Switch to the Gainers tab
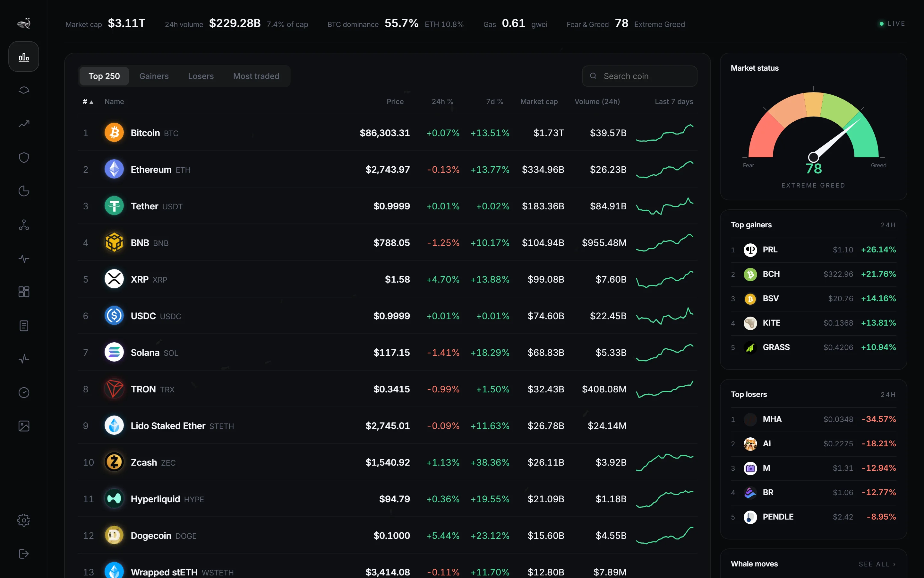The image size is (924, 578). click(x=154, y=76)
